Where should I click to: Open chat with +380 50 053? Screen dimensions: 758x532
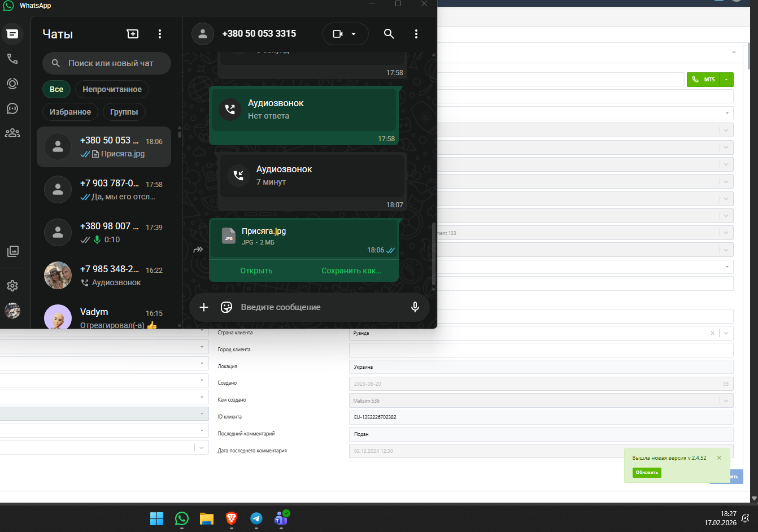(x=104, y=147)
